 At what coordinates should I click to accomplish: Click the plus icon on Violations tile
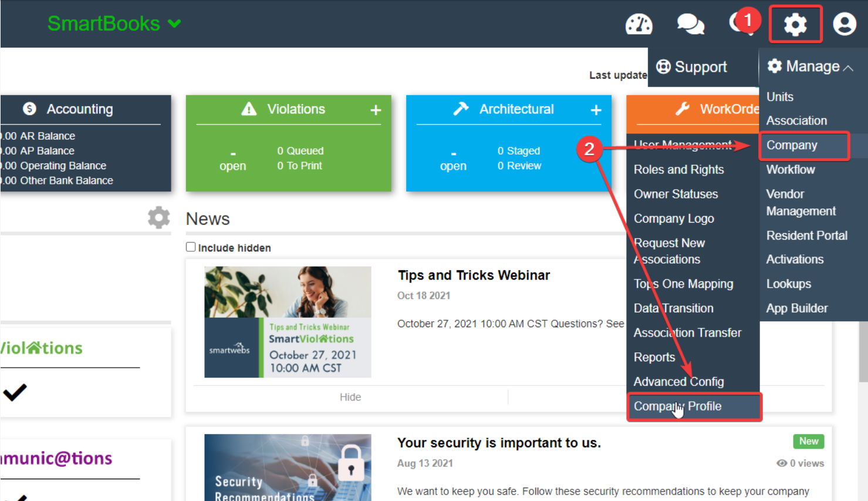(376, 110)
